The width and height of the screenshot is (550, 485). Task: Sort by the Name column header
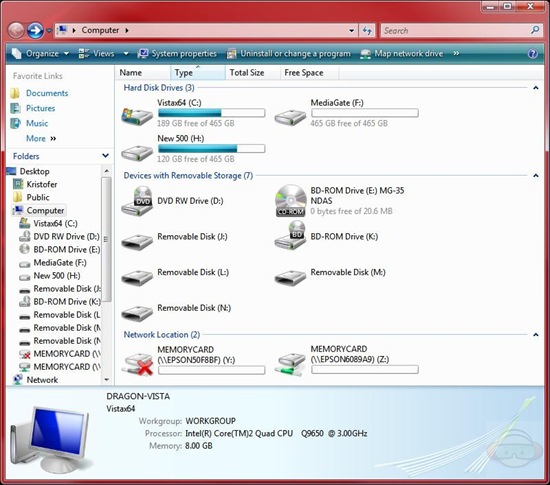143,73
